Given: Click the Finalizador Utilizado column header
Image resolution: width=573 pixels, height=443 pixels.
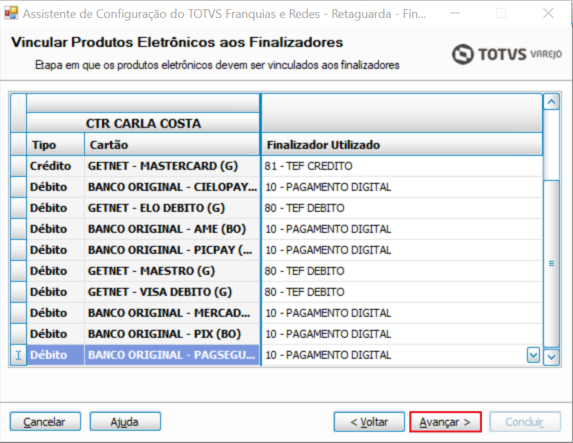Looking at the screenshot, I should click(402, 145).
